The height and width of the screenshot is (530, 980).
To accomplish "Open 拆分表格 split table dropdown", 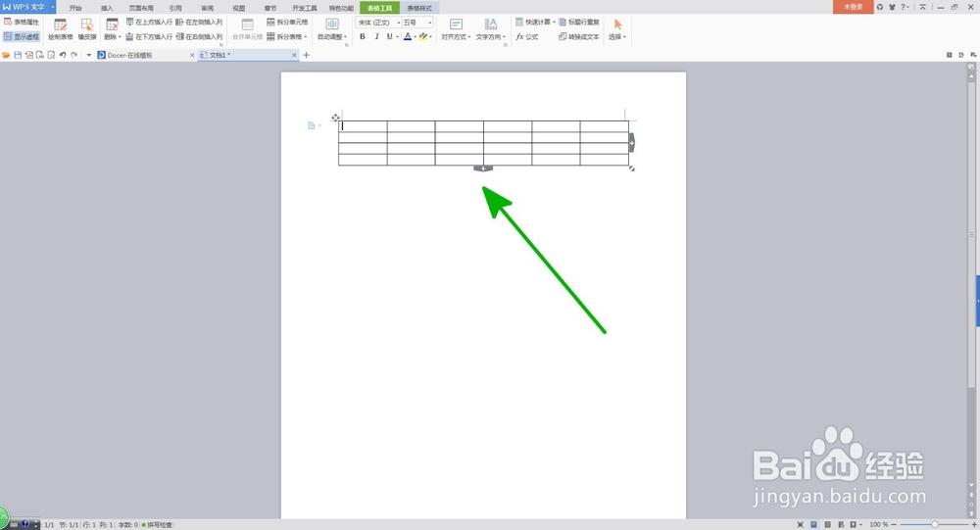I will pyautogui.click(x=287, y=37).
